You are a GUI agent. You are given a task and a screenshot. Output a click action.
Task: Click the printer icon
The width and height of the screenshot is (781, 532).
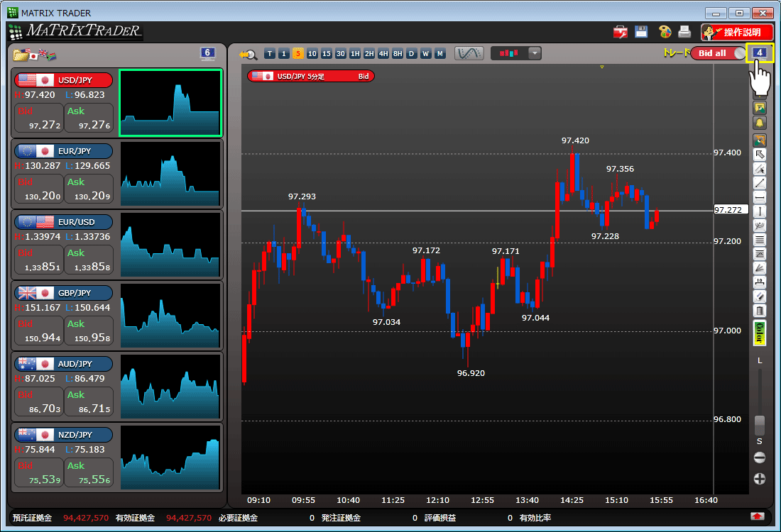[x=685, y=32]
